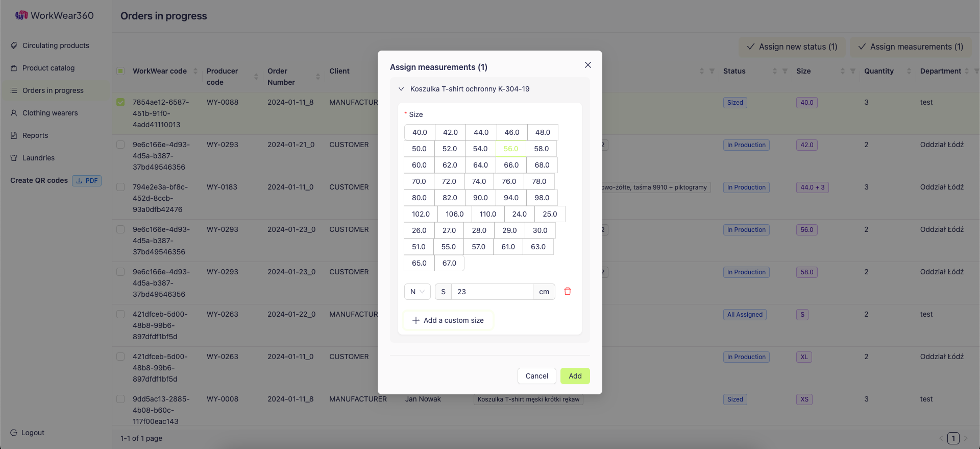This screenshot has width=980, height=449.
Task: Download QR codes PDF
Action: point(87,181)
